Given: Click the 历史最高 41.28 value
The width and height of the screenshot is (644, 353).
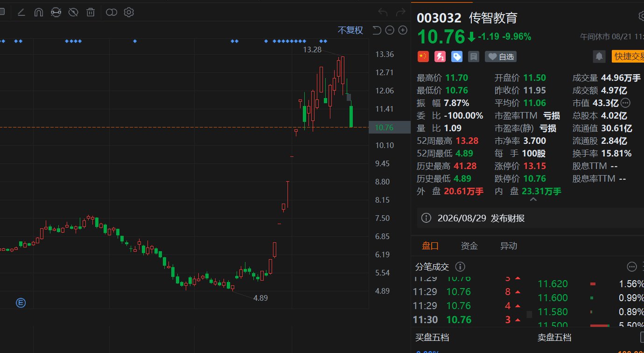Looking at the screenshot, I should click(465, 166).
